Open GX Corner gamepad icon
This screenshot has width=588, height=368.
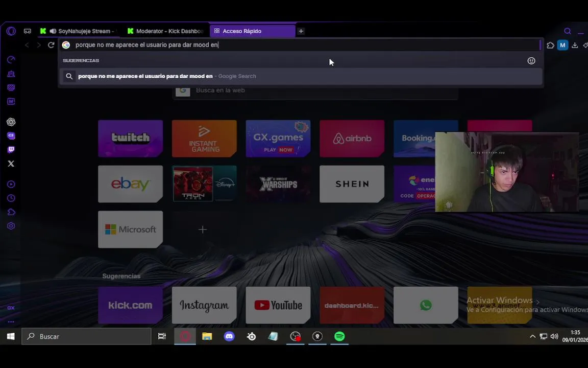[28, 31]
